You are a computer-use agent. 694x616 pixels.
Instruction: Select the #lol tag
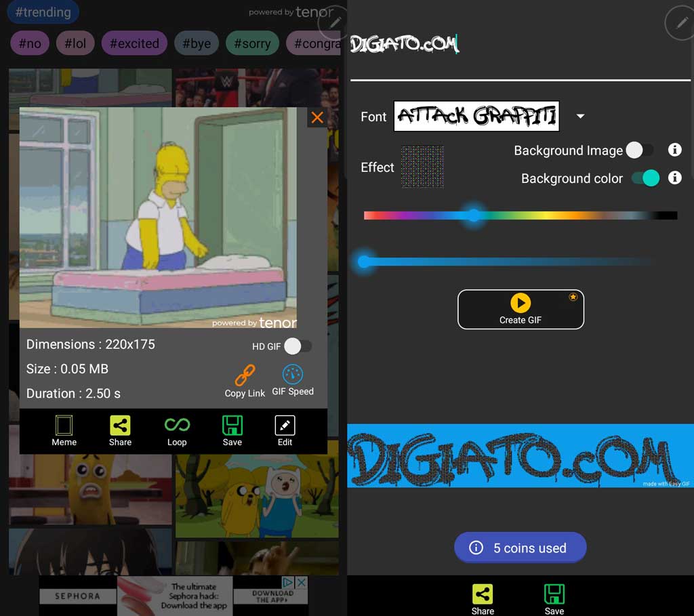coord(75,43)
